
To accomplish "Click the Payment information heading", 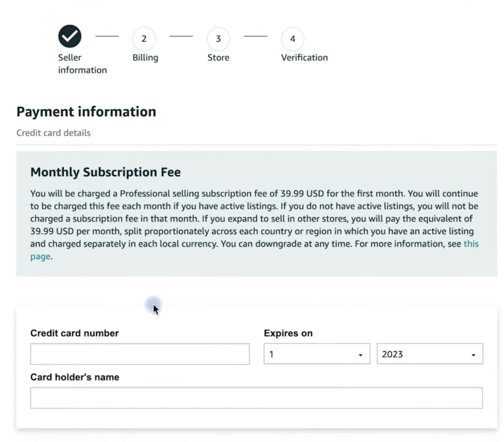I will point(86,112).
